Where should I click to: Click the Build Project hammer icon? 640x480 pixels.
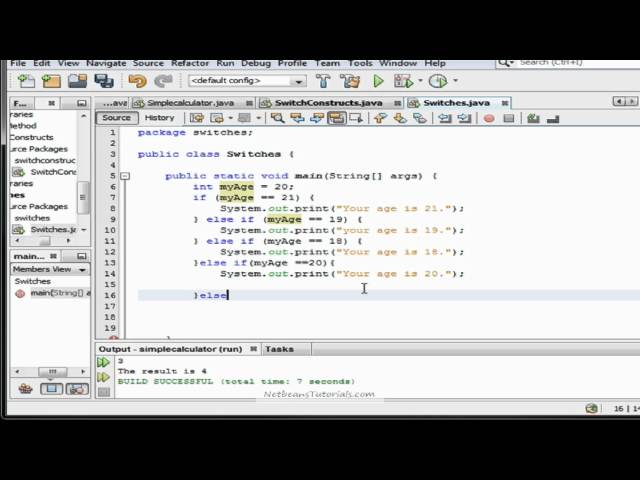323,81
